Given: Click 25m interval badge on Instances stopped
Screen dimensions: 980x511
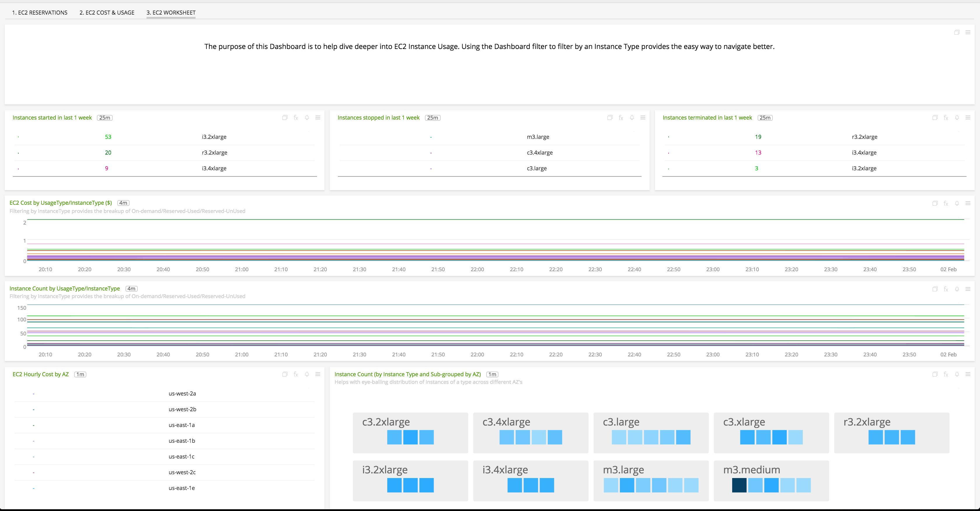Looking at the screenshot, I should pos(432,118).
